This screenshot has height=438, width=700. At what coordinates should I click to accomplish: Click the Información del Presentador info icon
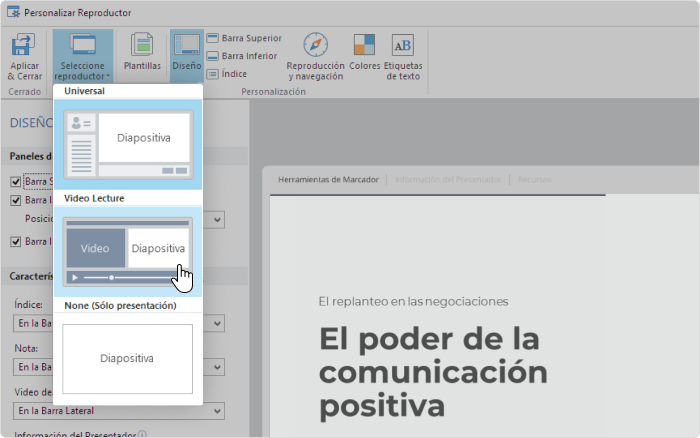coord(142,434)
